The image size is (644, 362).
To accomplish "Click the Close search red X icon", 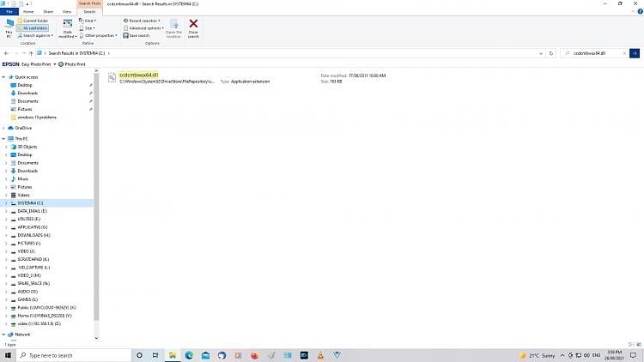I will (x=193, y=27).
